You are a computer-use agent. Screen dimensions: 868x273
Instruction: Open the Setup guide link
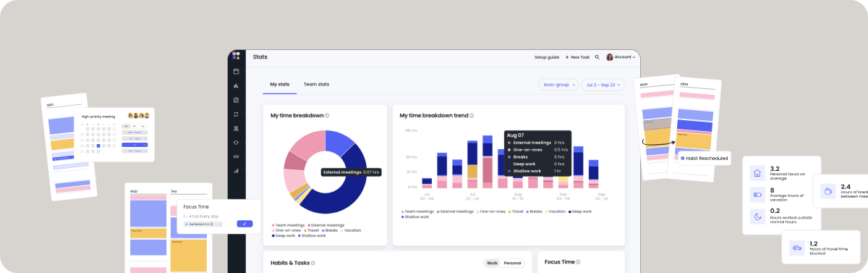pyautogui.click(x=547, y=56)
